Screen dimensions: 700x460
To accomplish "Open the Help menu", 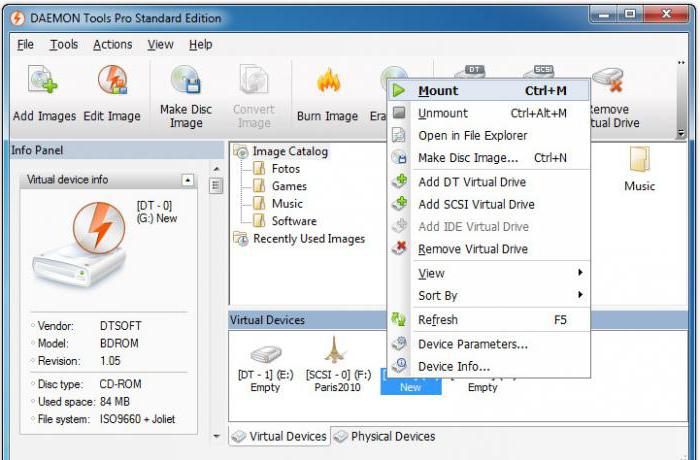I will [x=200, y=45].
